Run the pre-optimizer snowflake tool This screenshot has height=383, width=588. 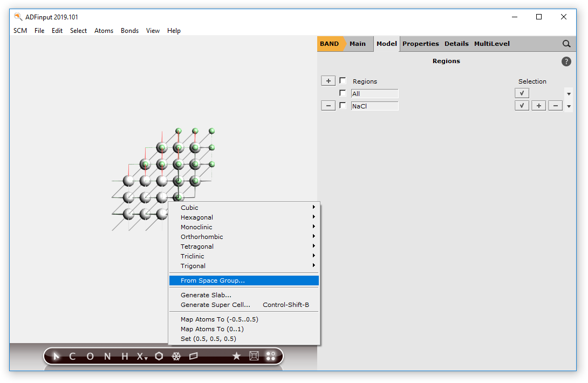click(x=176, y=356)
